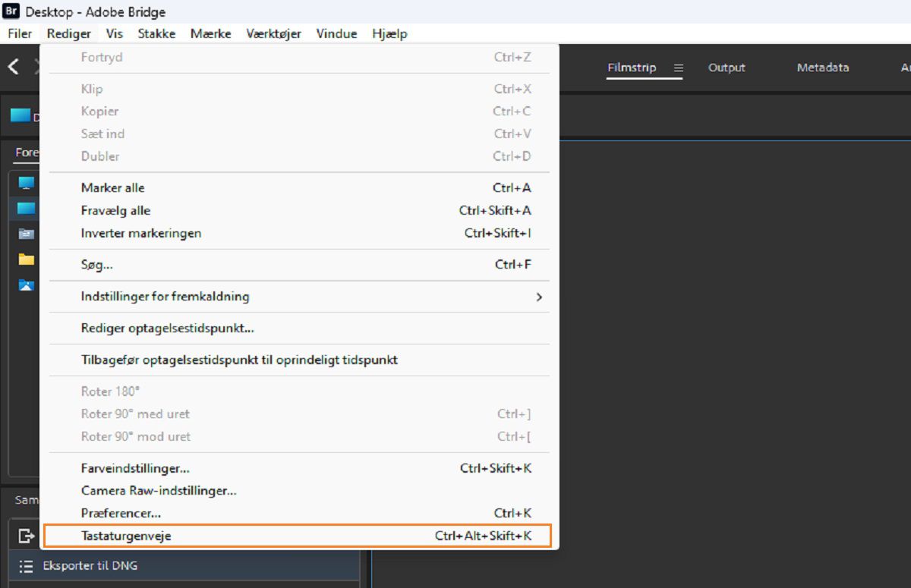Select the pictures icon in favorites
The height and width of the screenshot is (588, 911).
(27, 285)
